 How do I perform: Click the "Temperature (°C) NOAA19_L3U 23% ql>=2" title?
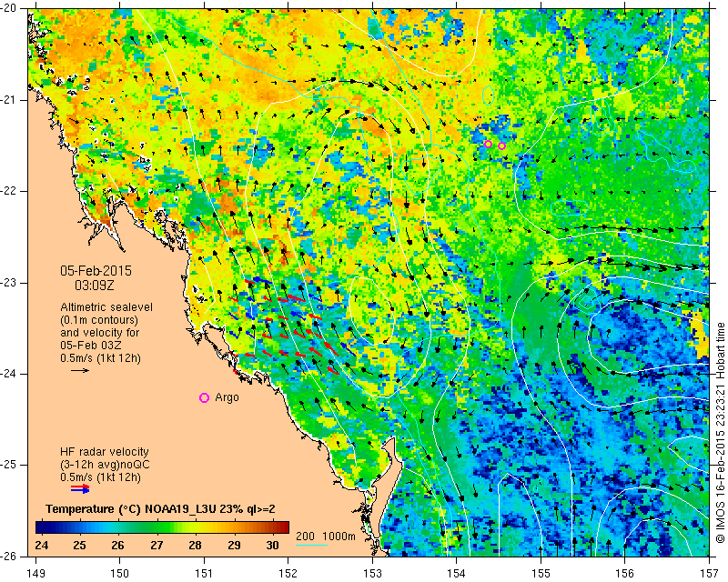point(161,509)
